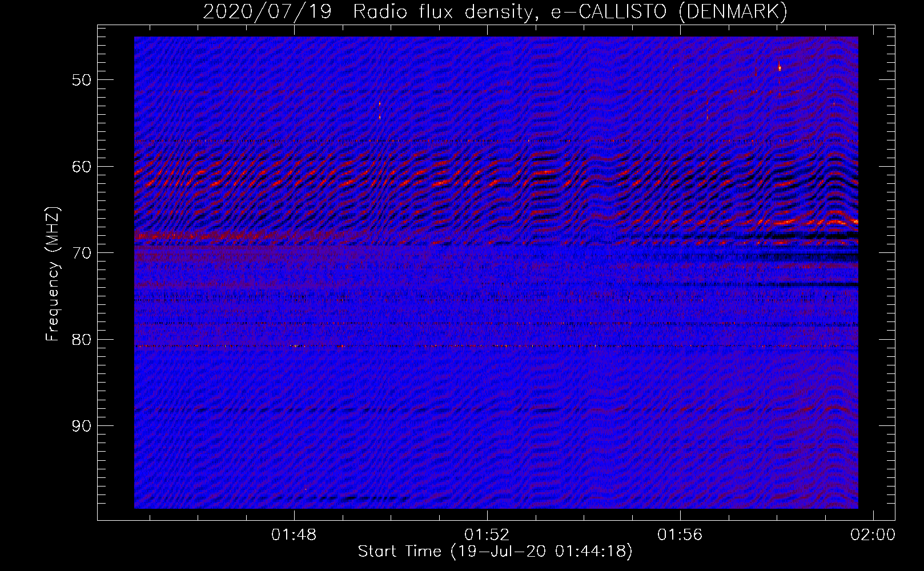Click the plot title "2020/07/19 Radio flux density, e-CALLISTO (DENMARK)"
The width and height of the screenshot is (924, 571).
click(495, 11)
